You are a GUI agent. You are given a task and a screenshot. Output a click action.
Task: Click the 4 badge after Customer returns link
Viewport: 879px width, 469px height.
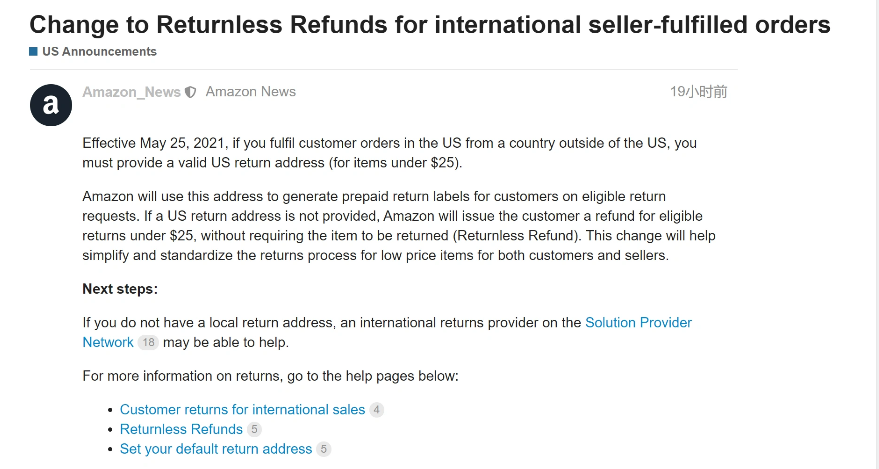coord(376,410)
